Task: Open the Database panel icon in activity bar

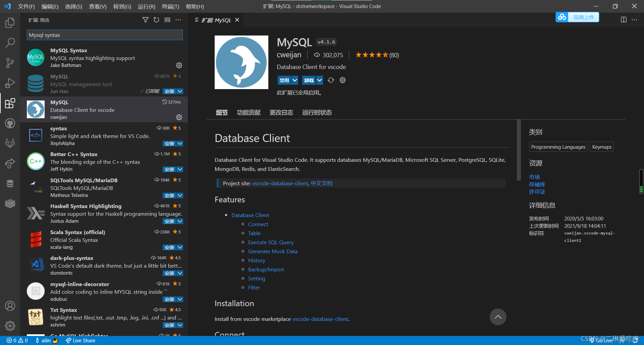Action: [10, 183]
